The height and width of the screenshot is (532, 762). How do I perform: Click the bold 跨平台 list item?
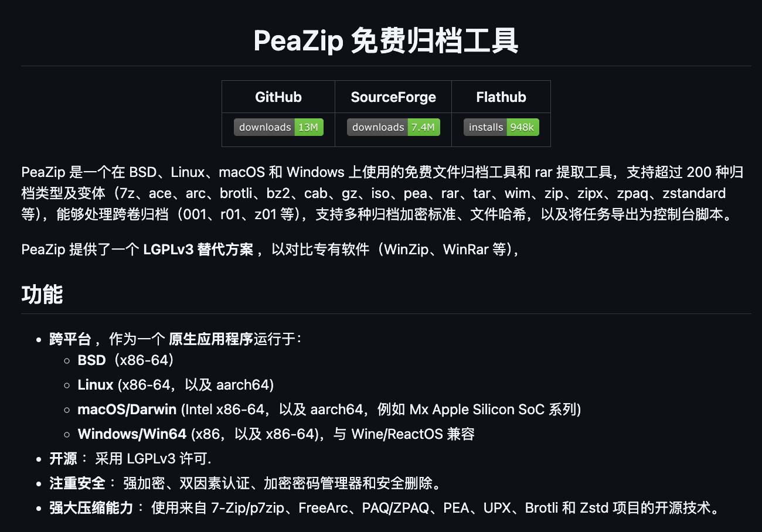(x=70, y=339)
